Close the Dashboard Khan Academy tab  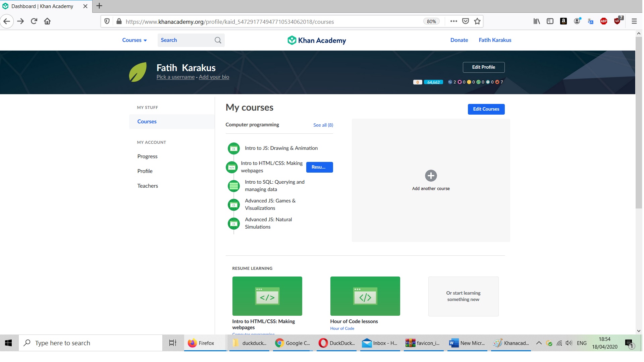coord(85,6)
